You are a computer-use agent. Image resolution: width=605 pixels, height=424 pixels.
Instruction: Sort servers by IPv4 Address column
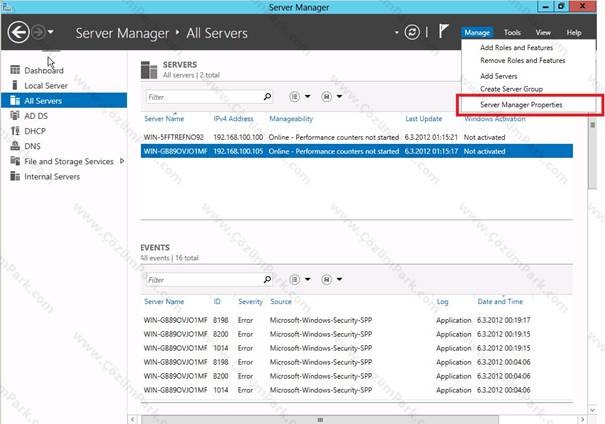tap(233, 119)
